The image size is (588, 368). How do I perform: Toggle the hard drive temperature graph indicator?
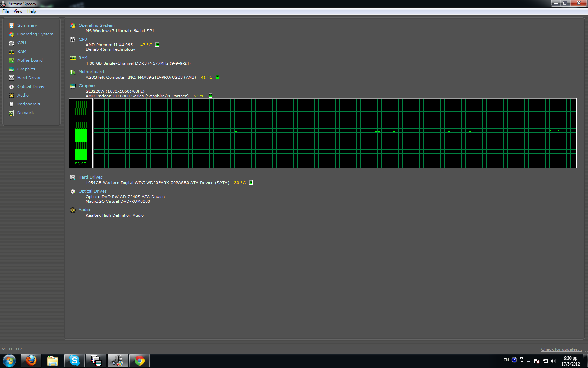(x=251, y=182)
